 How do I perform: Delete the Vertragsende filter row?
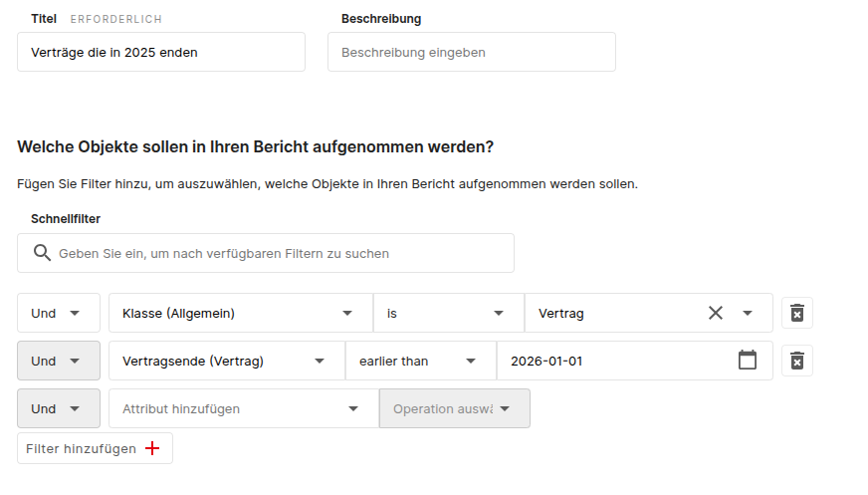[796, 361]
